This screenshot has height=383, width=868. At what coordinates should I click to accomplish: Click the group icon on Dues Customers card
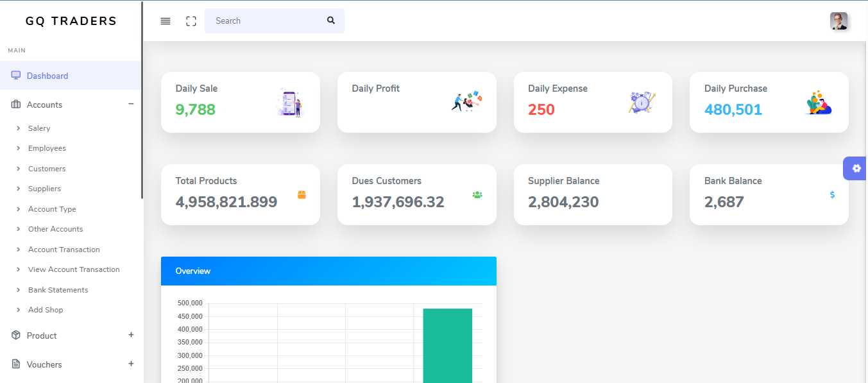(477, 194)
